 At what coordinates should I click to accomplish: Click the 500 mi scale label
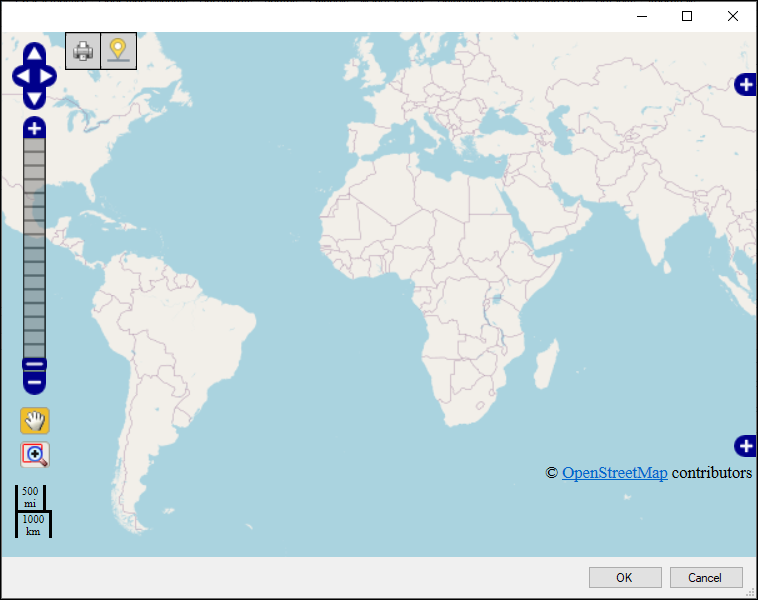[x=30, y=497]
